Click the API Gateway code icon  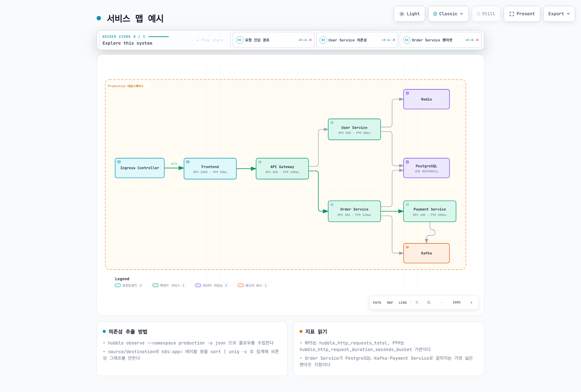[x=260, y=162]
